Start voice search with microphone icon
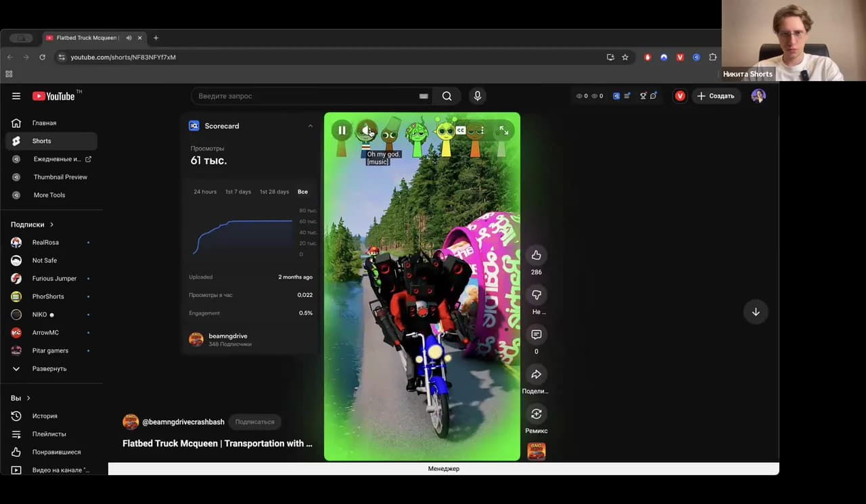The width and height of the screenshot is (866, 504). (478, 96)
